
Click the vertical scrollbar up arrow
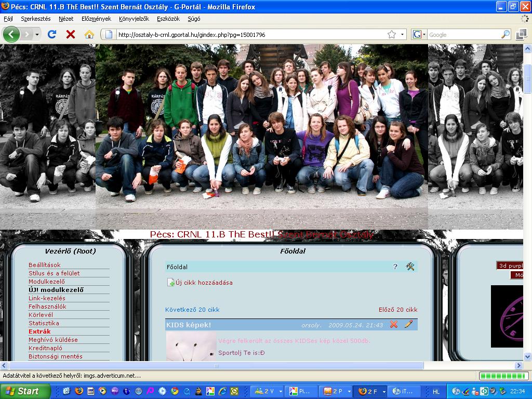tap(527, 48)
